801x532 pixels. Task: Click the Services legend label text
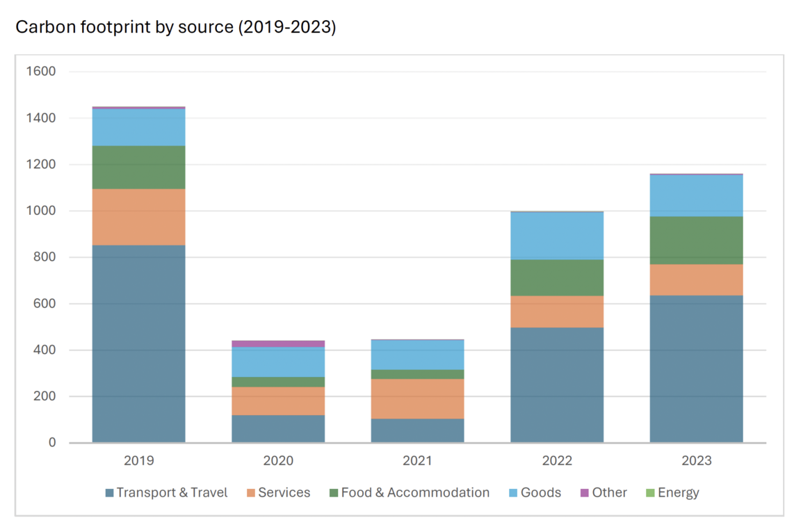click(x=284, y=492)
